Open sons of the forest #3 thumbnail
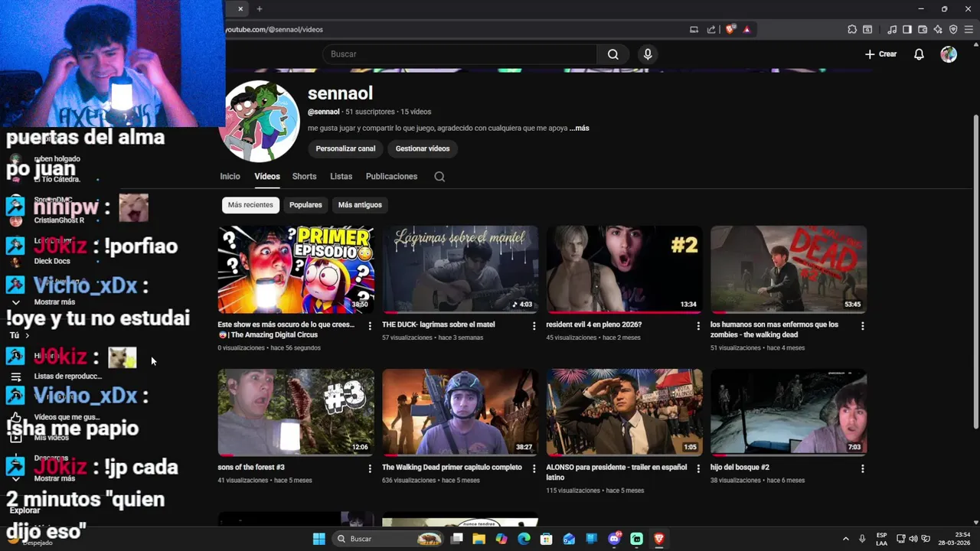The height and width of the screenshot is (551, 980). (296, 412)
